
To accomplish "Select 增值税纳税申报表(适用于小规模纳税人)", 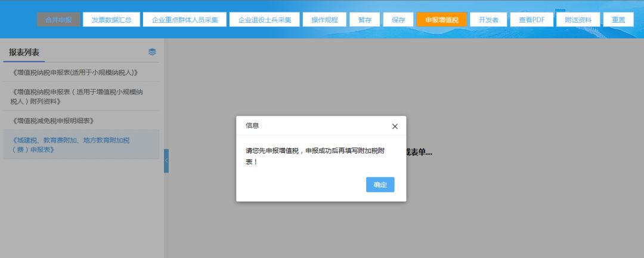I will tap(75, 72).
